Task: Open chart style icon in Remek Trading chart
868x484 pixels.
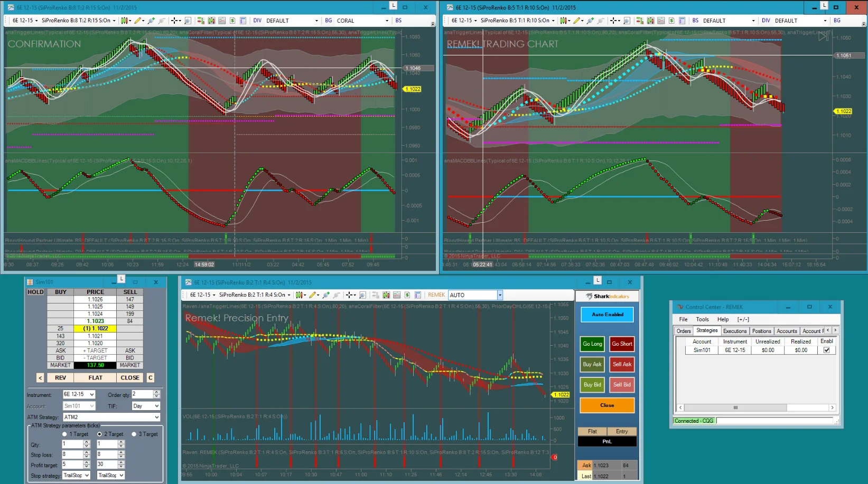Action: tap(564, 21)
